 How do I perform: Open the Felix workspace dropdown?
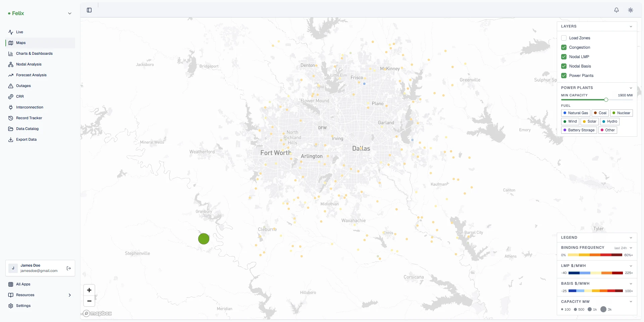[70, 13]
